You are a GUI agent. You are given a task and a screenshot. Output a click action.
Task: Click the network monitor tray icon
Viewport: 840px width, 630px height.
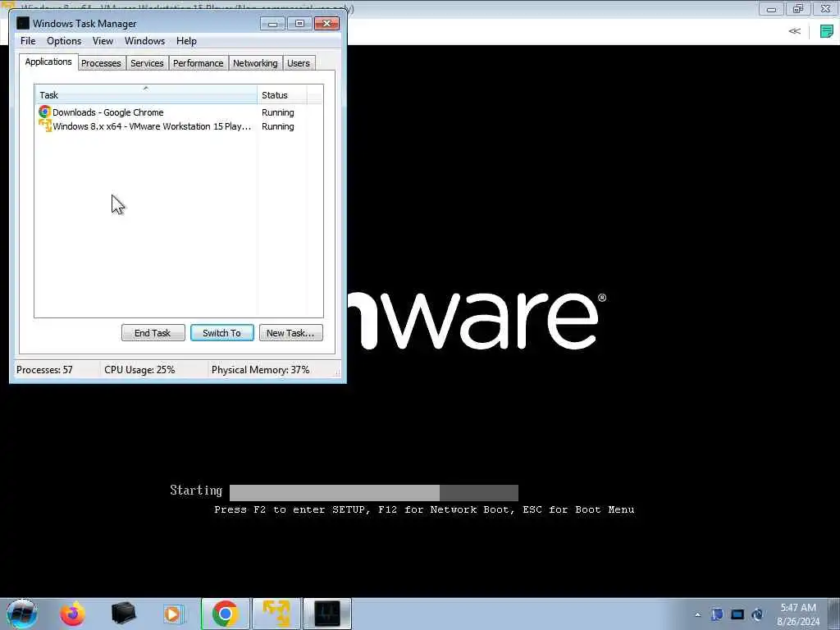click(737, 614)
